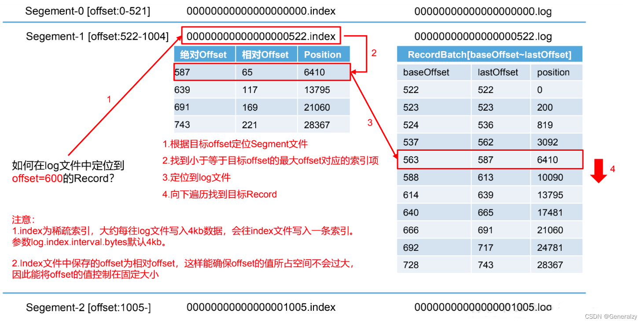Select the 00000000000000001005.index file name

click(x=261, y=307)
